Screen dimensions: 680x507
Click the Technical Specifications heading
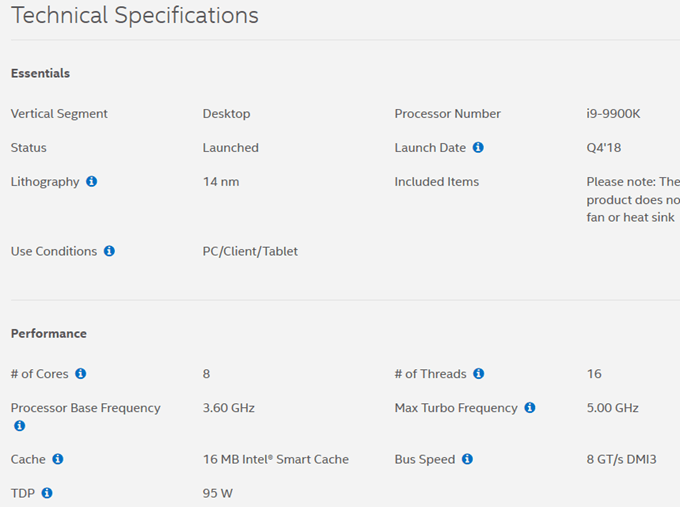(134, 16)
